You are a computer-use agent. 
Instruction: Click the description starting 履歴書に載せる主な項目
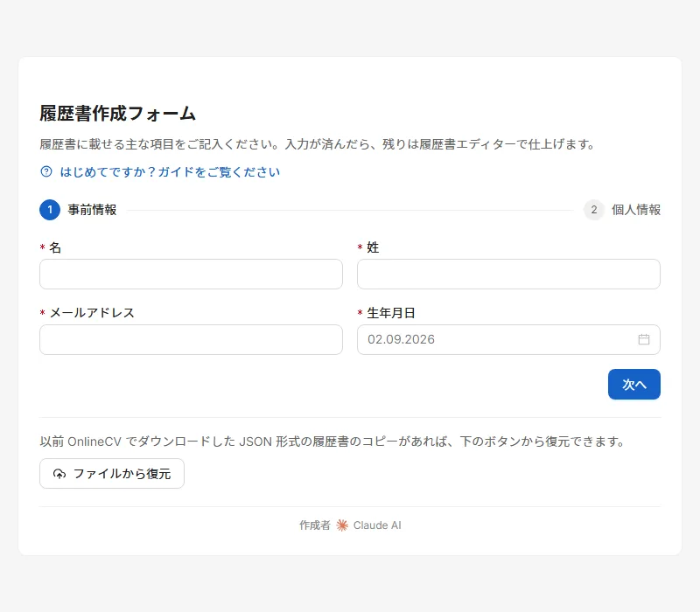click(x=317, y=144)
